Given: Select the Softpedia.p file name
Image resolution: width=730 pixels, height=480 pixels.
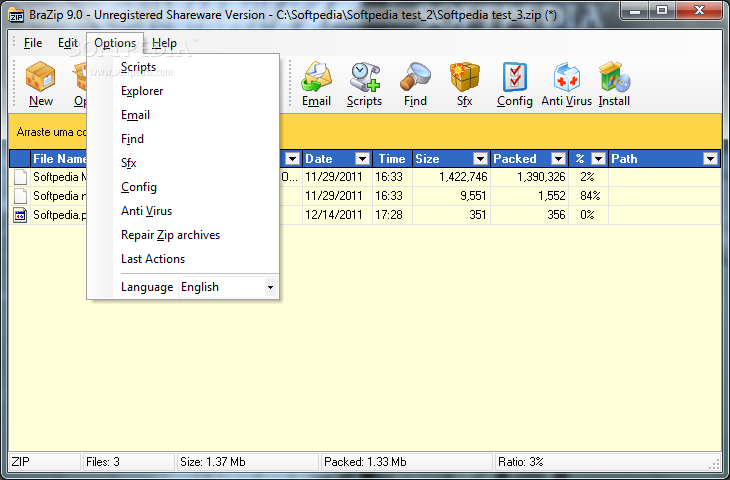Looking at the screenshot, I should (x=60, y=215).
